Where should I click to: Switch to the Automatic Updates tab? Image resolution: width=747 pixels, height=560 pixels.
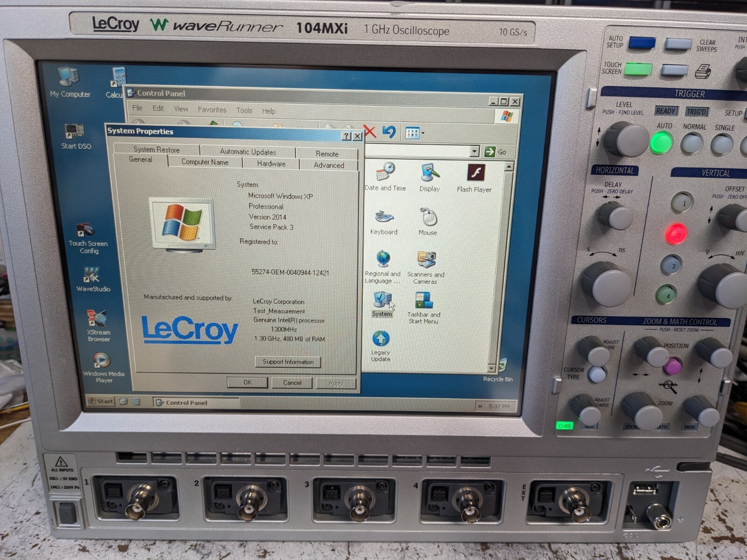(x=248, y=152)
